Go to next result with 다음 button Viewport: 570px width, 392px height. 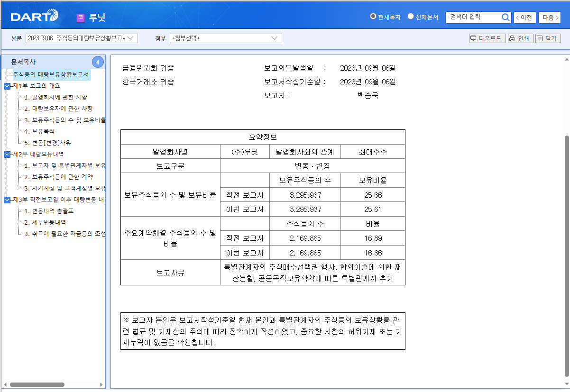pos(550,18)
